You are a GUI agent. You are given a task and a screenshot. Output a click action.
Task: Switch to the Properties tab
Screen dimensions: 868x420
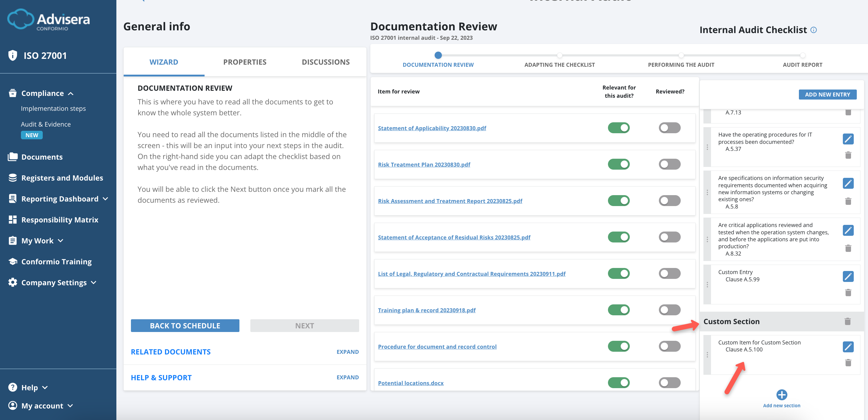(x=245, y=62)
